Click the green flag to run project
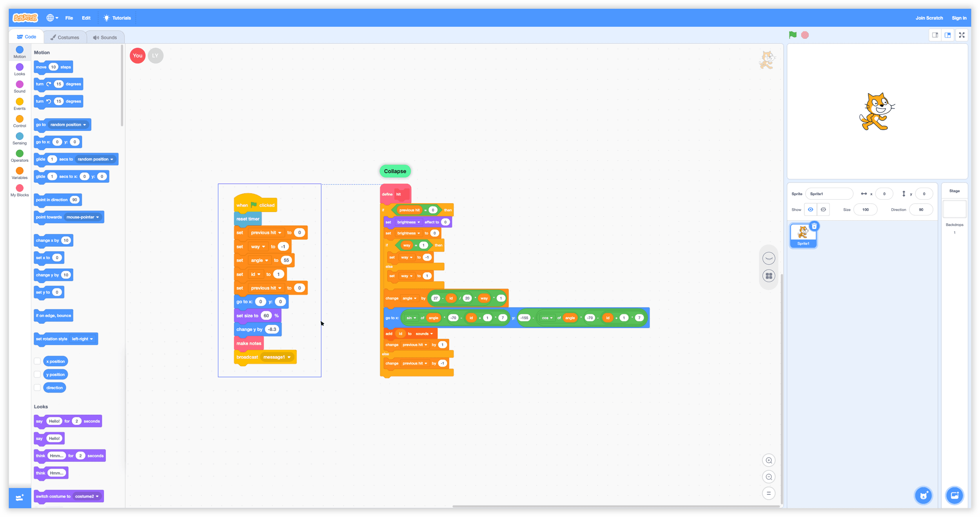 pyautogui.click(x=792, y=35)
